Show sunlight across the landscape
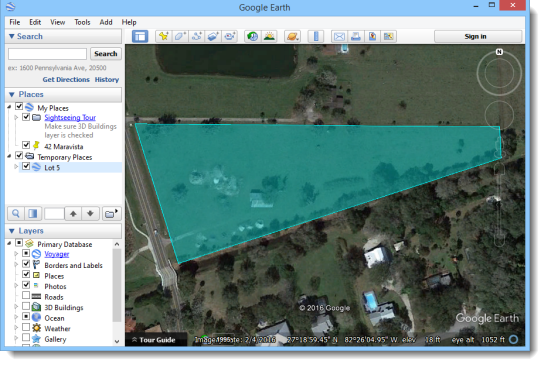The width and height of the screenshot is (545, 366). (x=269, y=36)
